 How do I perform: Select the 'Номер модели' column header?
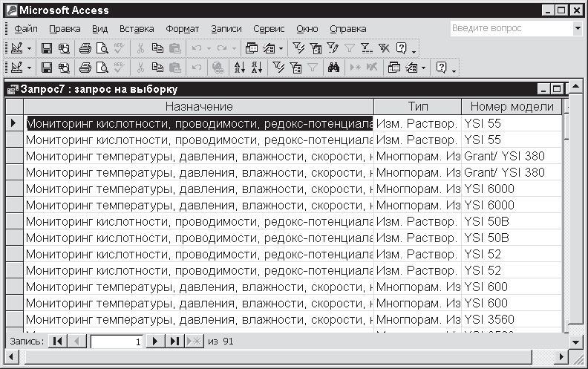pyautogui.click(x=512, y=107)
